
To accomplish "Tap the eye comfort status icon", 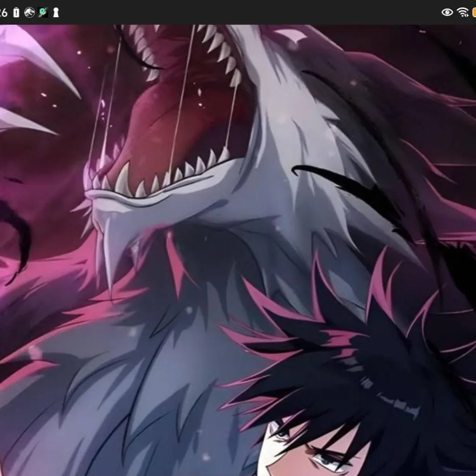I will point(447,13).
